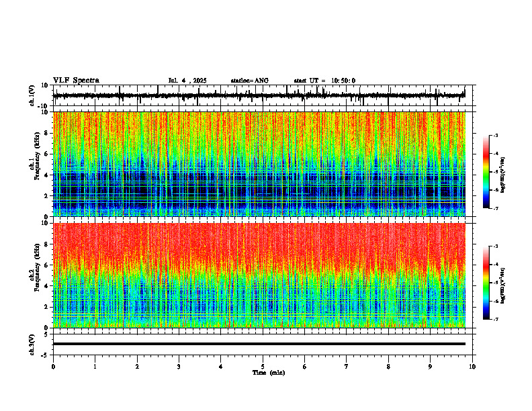
Task: Click the "VLF Spectra" plot title
Action: 76,81
